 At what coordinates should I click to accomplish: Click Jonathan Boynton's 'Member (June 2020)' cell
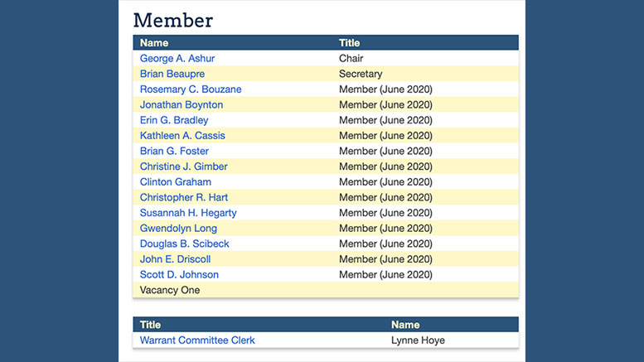385,104
